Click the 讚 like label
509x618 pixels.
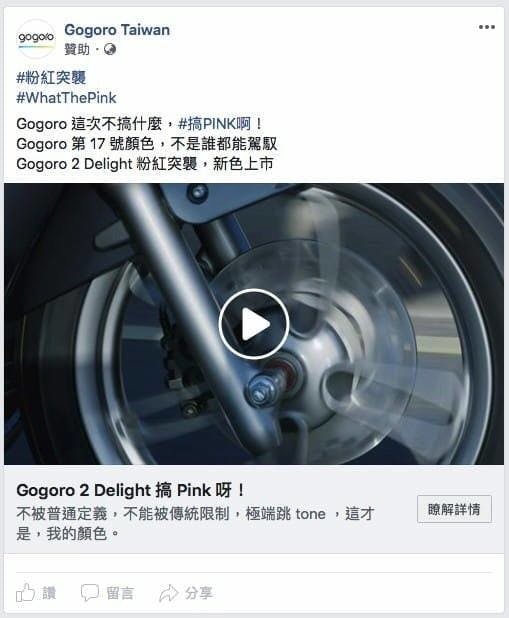coord(49,593)
